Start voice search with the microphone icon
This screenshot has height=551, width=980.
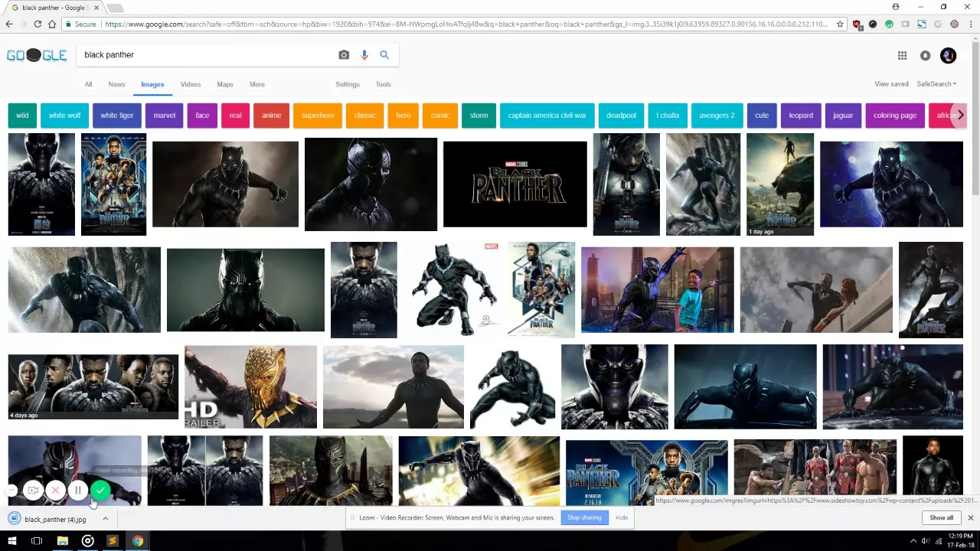tap(364, 55)
